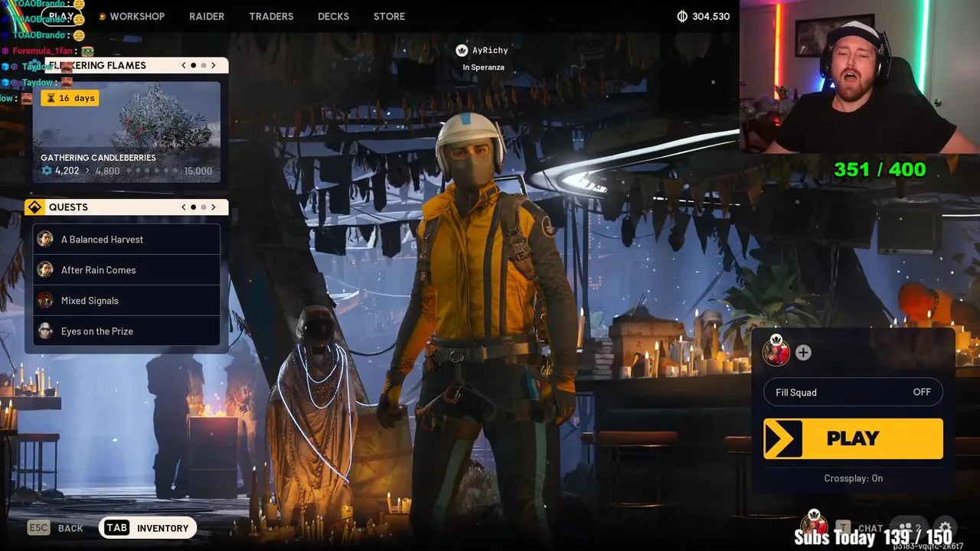Image resolution: width=980 pixels, height=551 pixels.
Task: Click the 15,000 final milestone value
Action: pos(198,171)
